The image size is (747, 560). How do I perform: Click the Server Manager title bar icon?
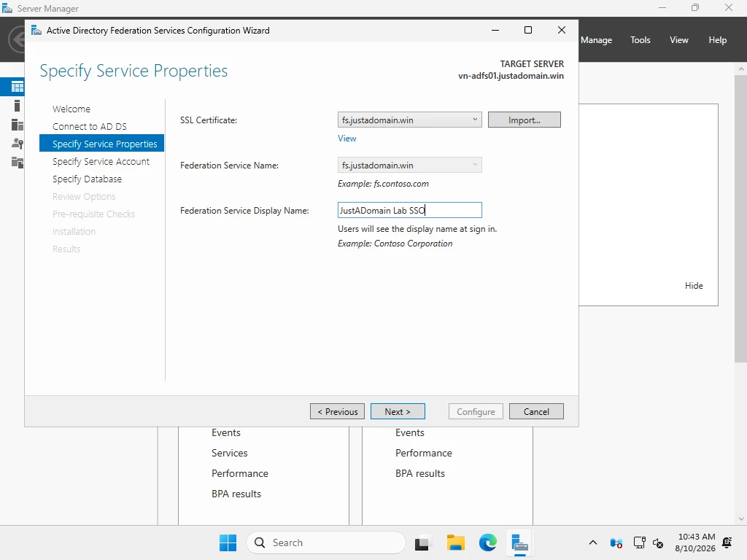[x=7, y=8]
